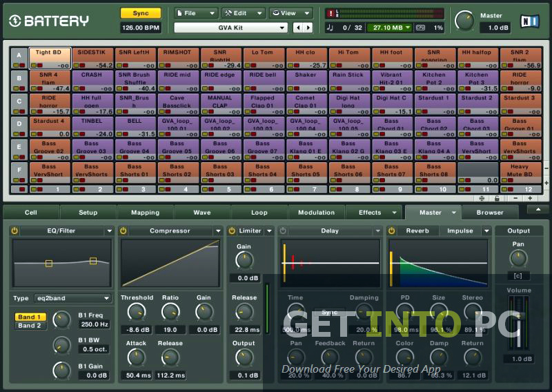Viewport: 552px width, 392px height.
Task: Switch reverb to Impulse mode
Action: [460, 231]
